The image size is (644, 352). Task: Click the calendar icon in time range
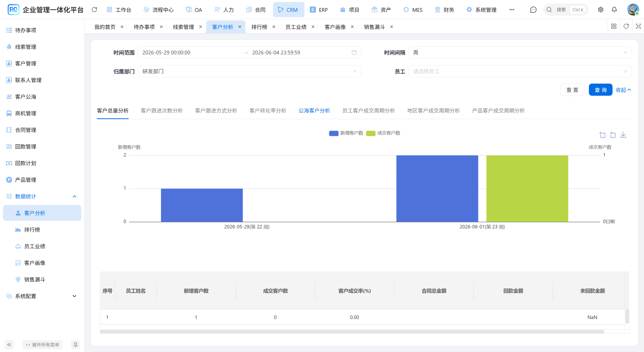[x=354, y=52]
